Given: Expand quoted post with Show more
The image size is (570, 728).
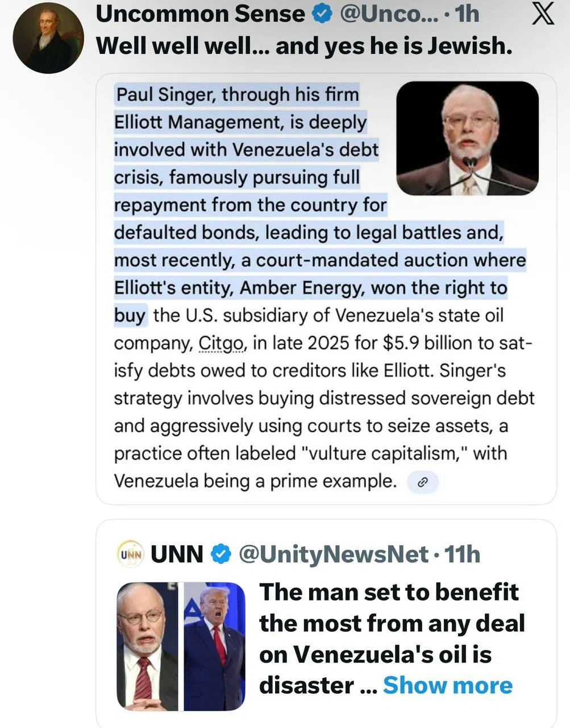Looking at the screenshot, I should (x=447, y=685).
